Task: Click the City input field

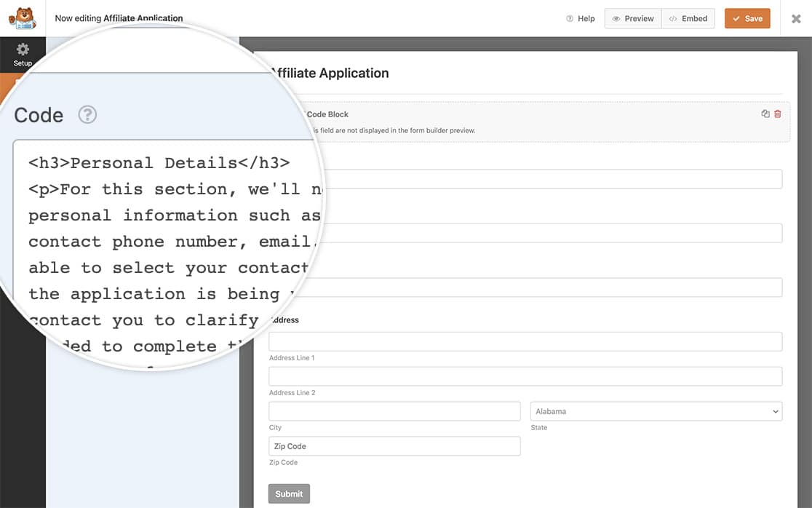Action: click(394, 411)
